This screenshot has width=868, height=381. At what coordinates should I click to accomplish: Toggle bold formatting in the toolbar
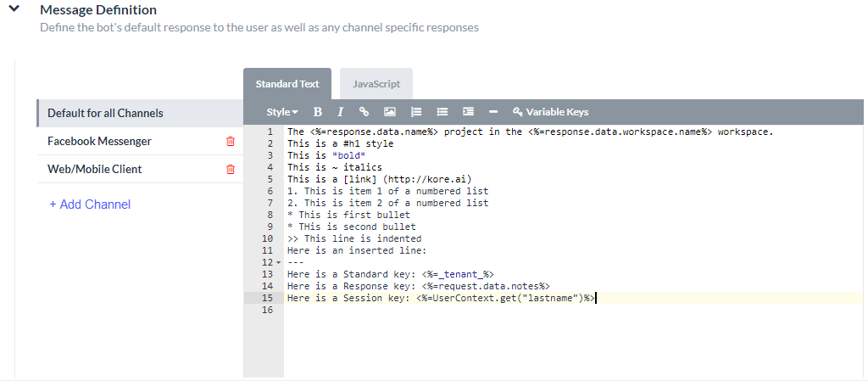318,112
